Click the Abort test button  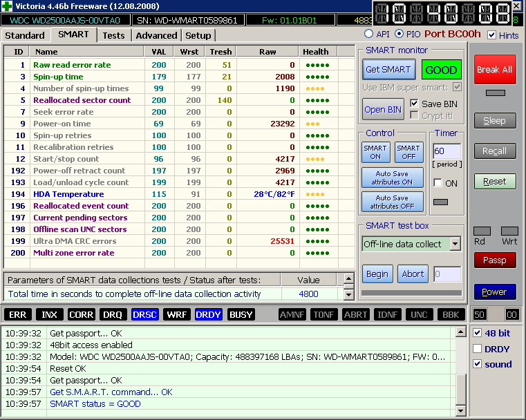[413, 274]
